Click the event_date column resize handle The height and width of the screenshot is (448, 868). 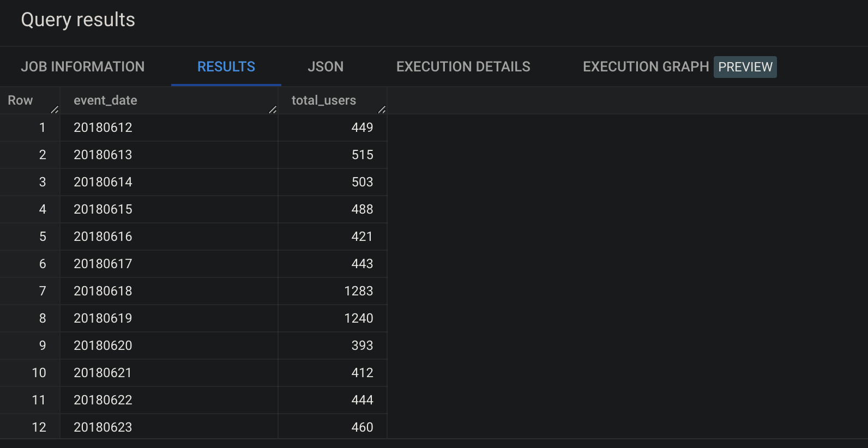273,110
